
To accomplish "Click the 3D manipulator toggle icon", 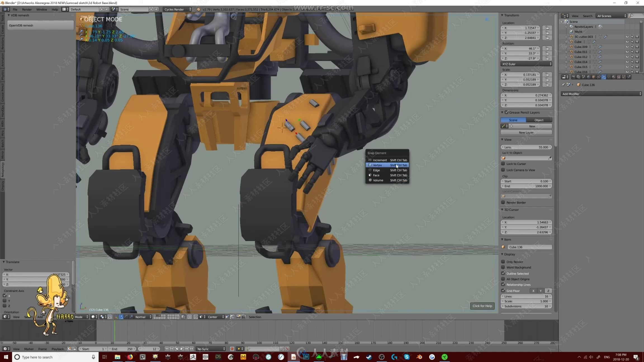I will pos(116,317).
